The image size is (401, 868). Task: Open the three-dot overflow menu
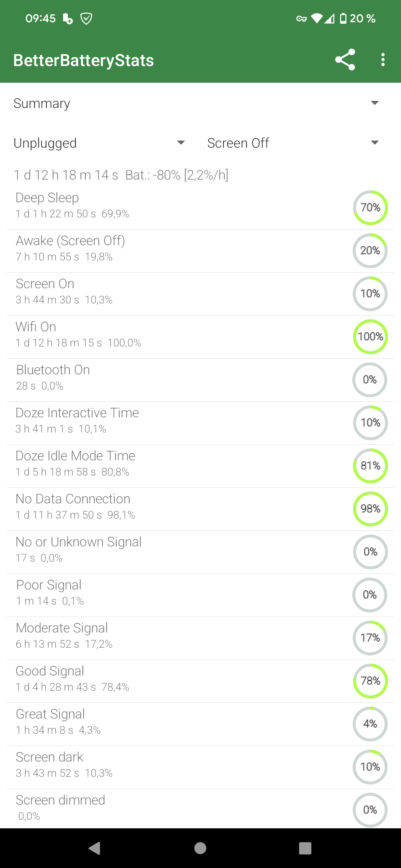coord(383,60)
